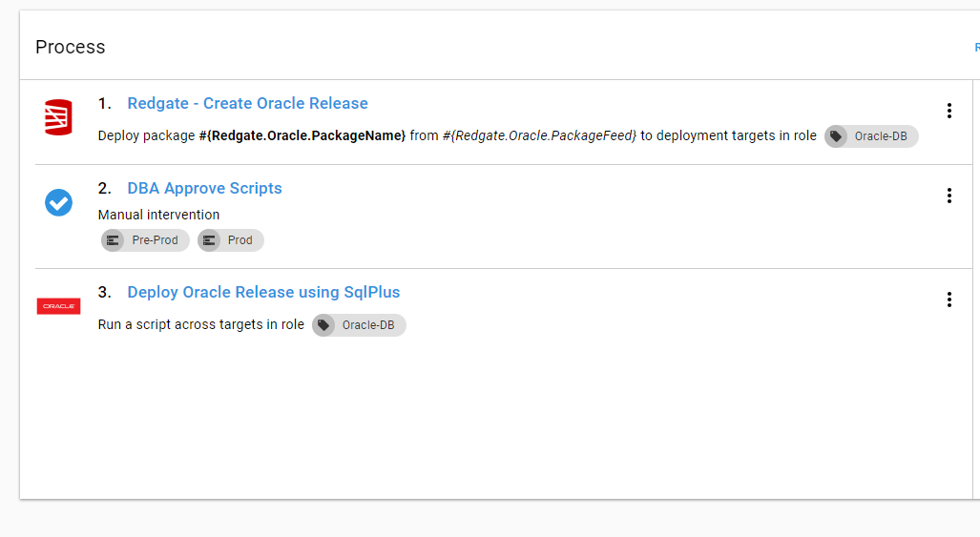Image resolution: width=980 pixels, height=537 pixels.
Task: Open the DBA Approve Scripts step
Action: [204, 188]
